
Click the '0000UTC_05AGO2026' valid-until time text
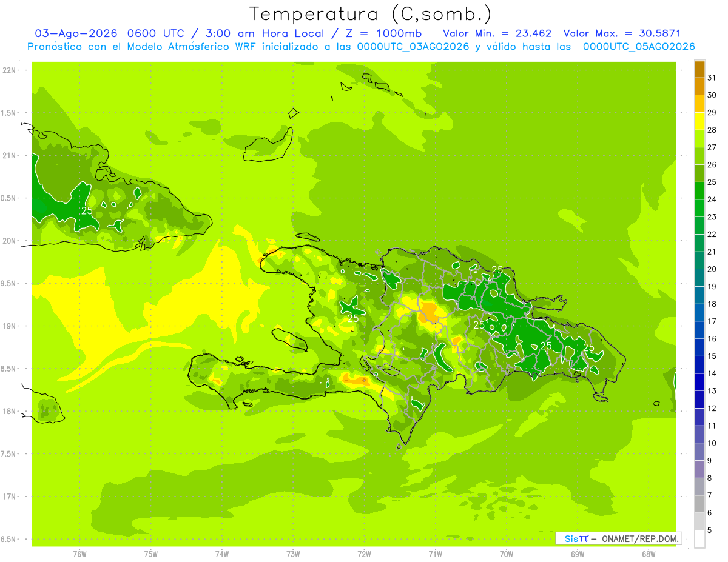(x=639, y=47)
